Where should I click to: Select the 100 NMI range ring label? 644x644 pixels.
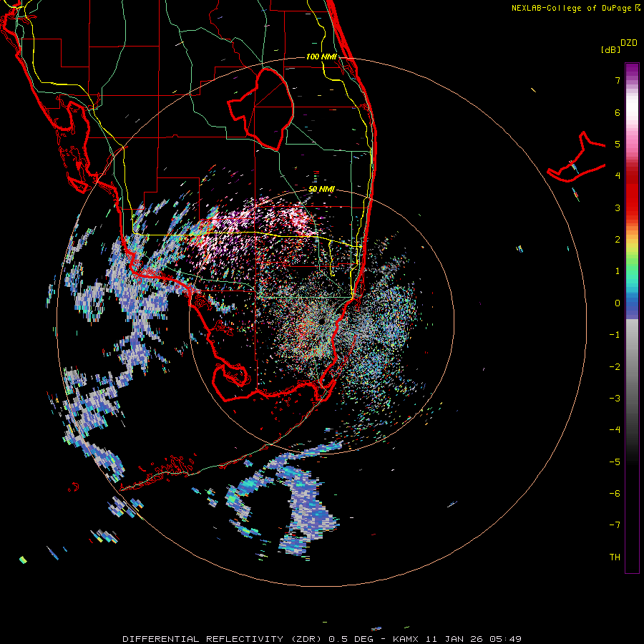pos(321,57)
